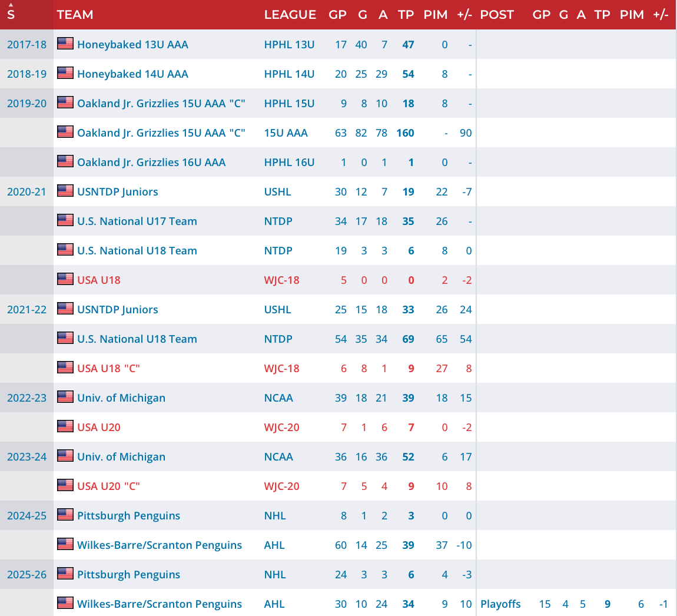Screen dimensions: 677x616
Task: Sort by the regular-season PIM column header
Action: point(435,15)
